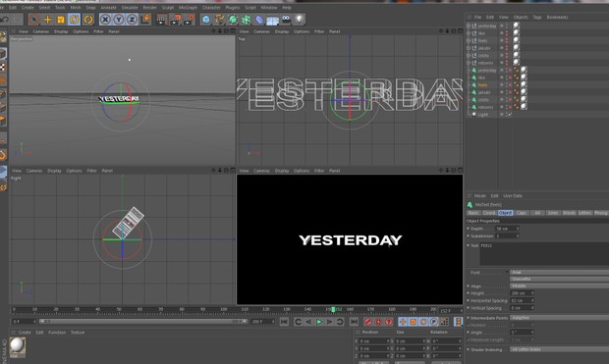Select the highlighted 'feels' MoText object

[x=482, y=85]
